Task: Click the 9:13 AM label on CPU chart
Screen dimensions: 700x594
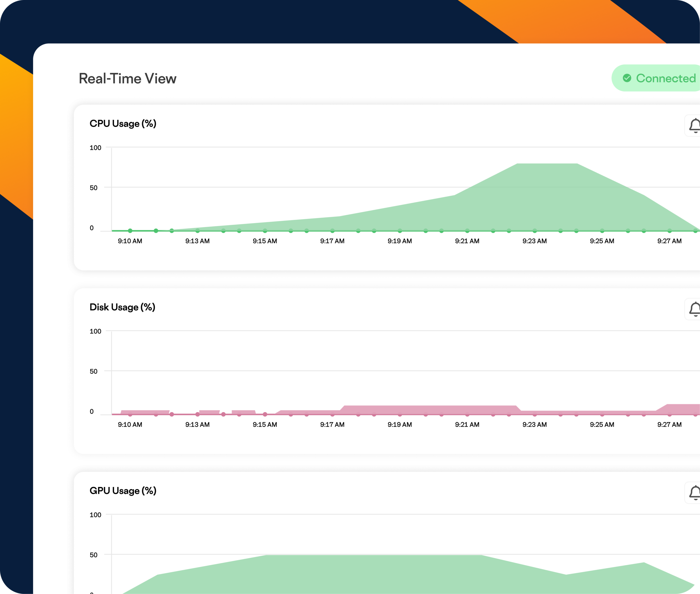Action: tap(197, 241)
